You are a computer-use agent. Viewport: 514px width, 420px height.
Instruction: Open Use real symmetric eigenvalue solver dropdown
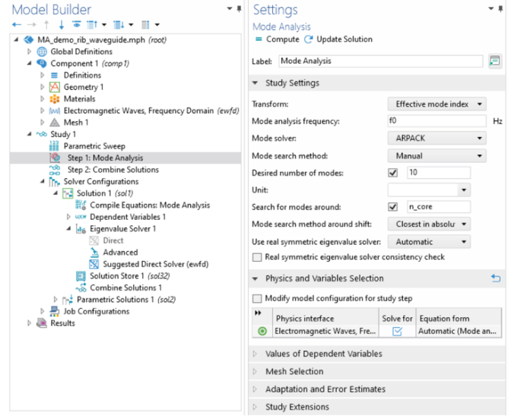tap(429, 242)
